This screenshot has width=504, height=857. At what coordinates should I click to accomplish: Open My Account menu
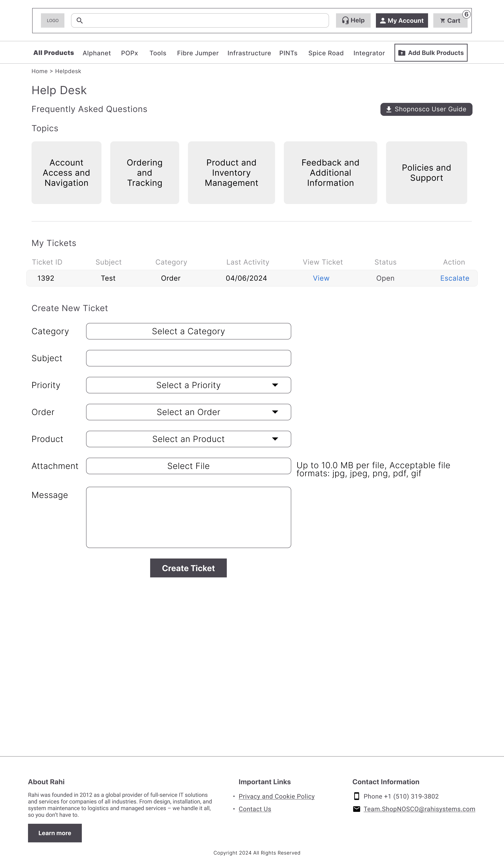pyautogui.click(x=402, y=20)
